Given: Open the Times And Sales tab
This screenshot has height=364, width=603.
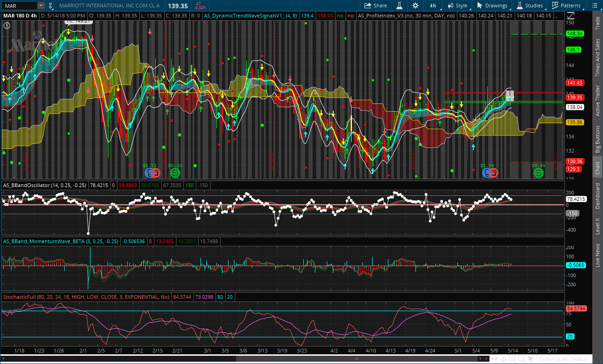Looking at the screenshot, I should (x=597, y=57).
